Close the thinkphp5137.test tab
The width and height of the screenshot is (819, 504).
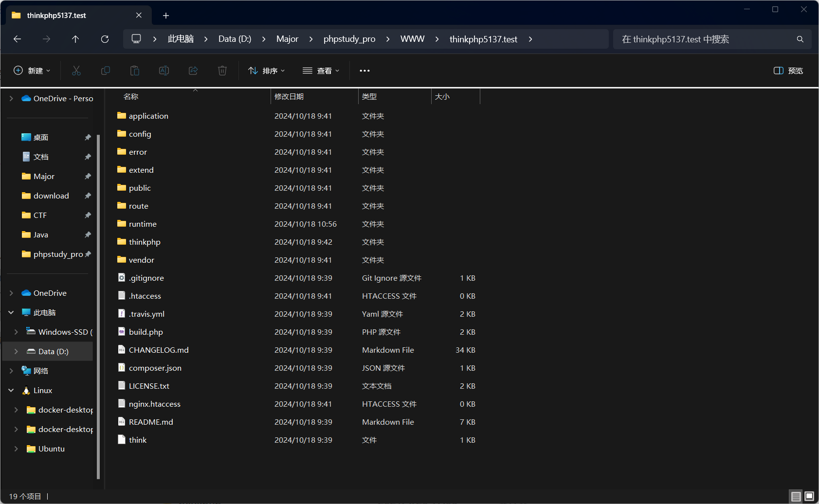tap(139, 16)
